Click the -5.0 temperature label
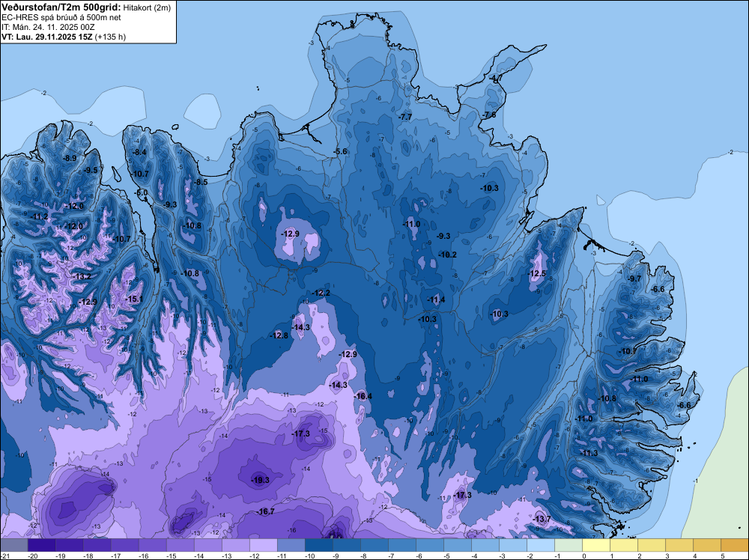 (x=142, y=192)
